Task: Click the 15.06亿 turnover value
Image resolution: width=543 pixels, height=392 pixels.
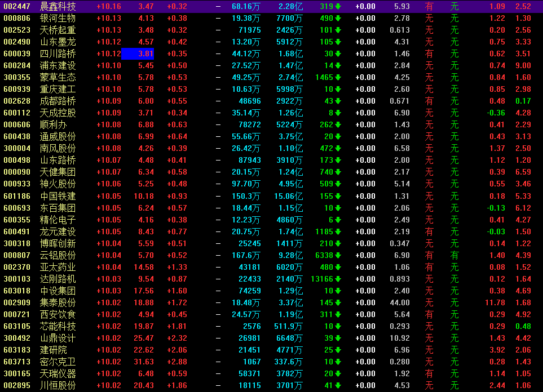Action: pos(288,196)
